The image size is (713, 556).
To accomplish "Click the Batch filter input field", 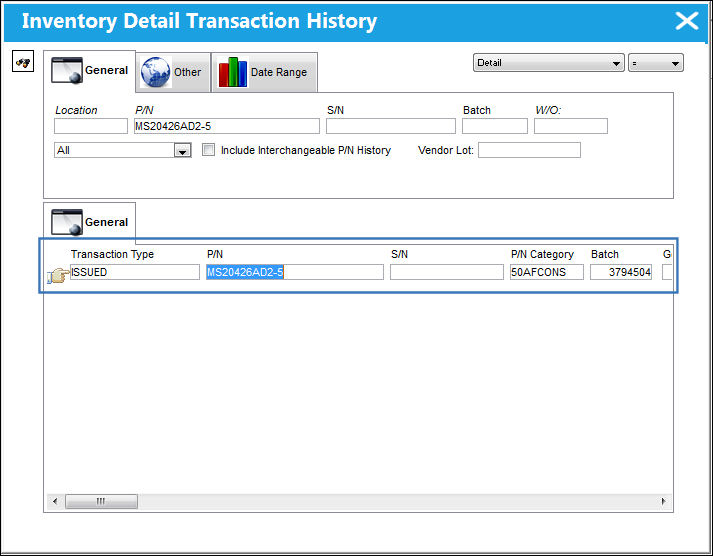I will pos(495,126).
